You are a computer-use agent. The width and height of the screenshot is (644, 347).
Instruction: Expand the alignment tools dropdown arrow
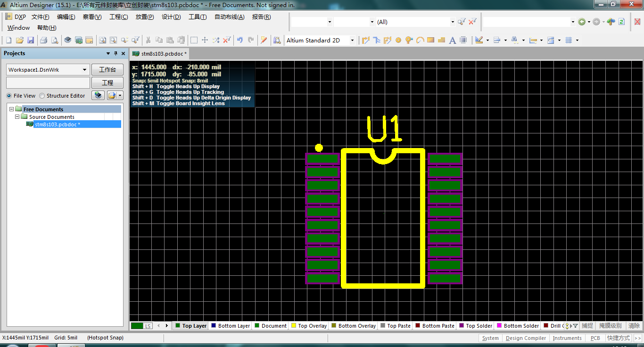click(505, 40)
